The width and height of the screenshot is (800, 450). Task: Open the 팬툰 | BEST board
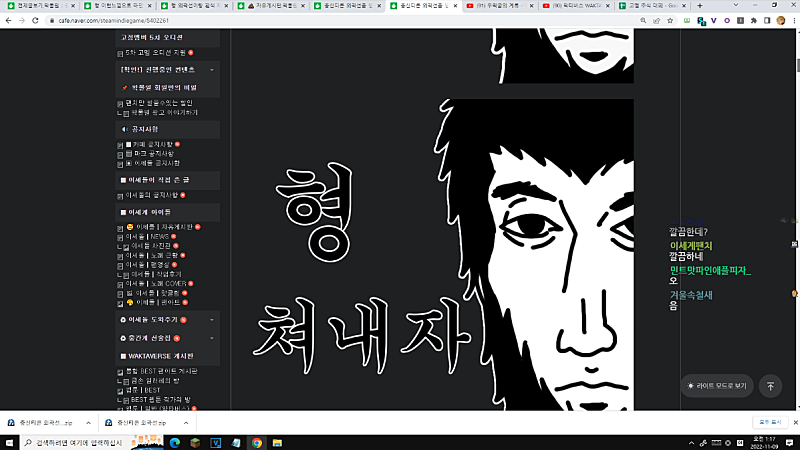[x=143, y=390]
